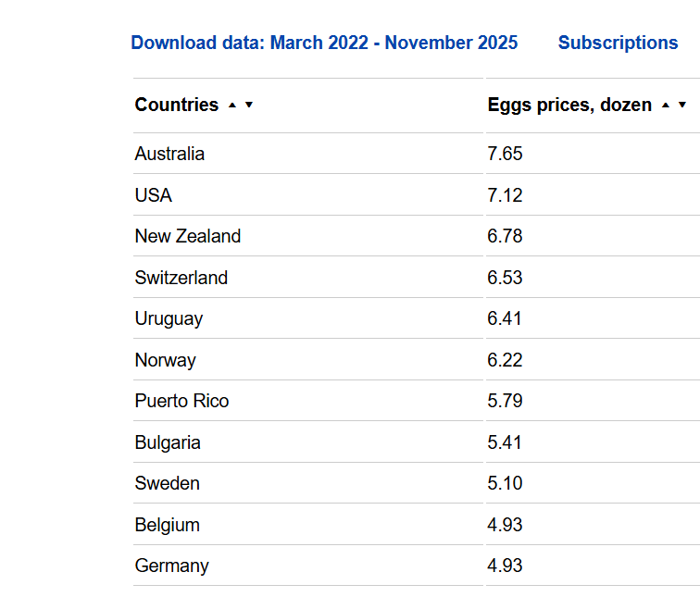Click Sweden in the table
700x597 pixels.
tap(167, 483)
